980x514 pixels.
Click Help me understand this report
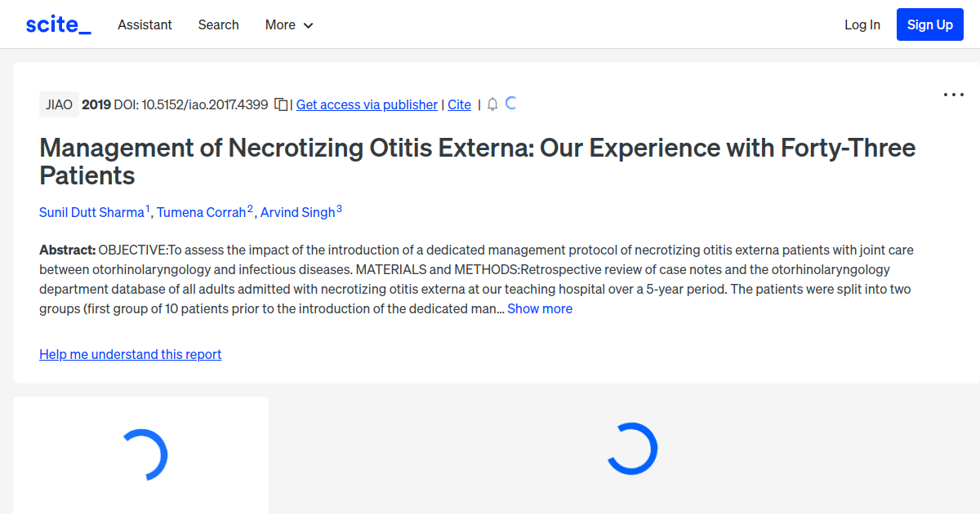click(x=130, y=354)
